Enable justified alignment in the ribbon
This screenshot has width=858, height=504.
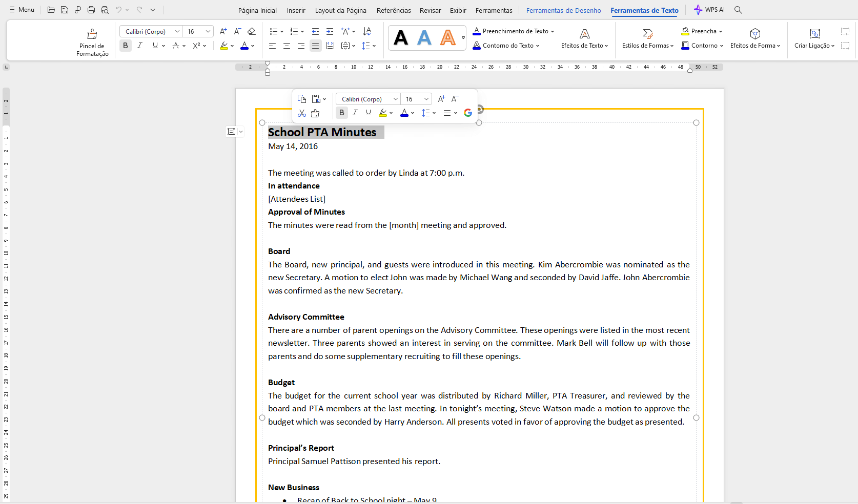pos(315,46)
